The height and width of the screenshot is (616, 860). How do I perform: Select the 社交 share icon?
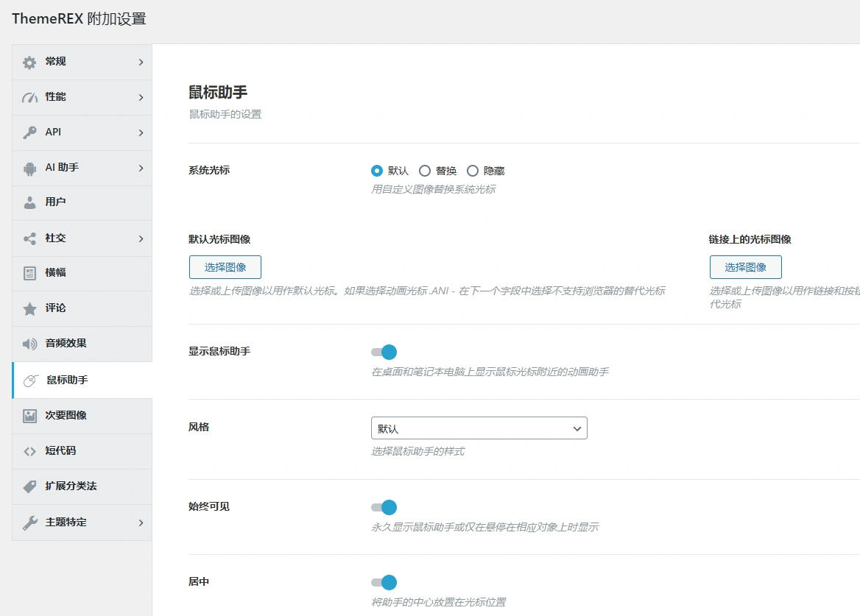(x=29, y=238)
